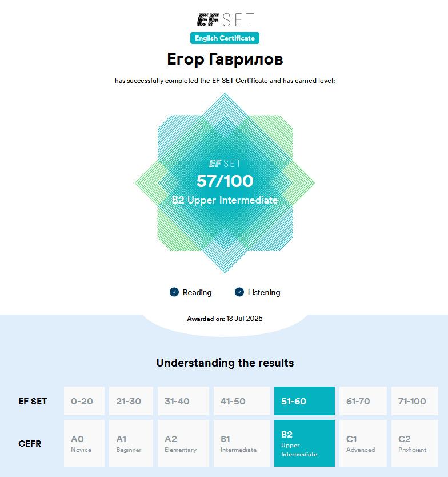
Task: Click the highlighted B2 Upper Intermediate box
Action: [x=304, y=443]
